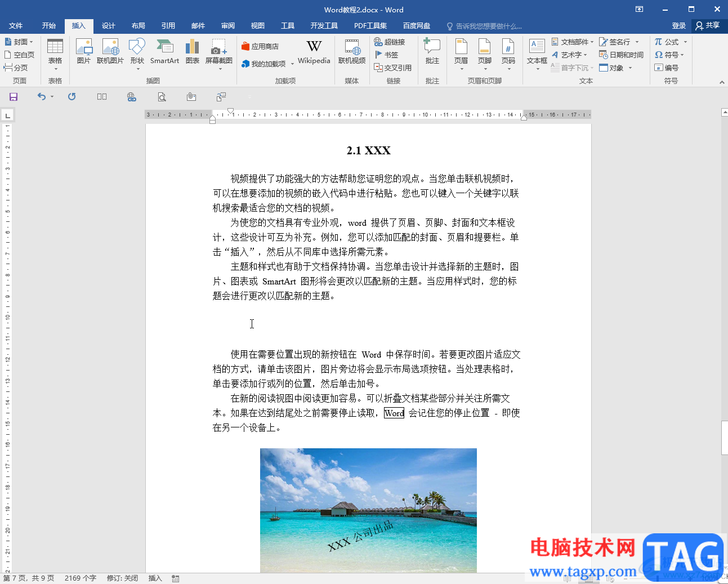Viewport: 728px width, 584px height.
Task: Click the 共享 share button
Action: (708, 26)
